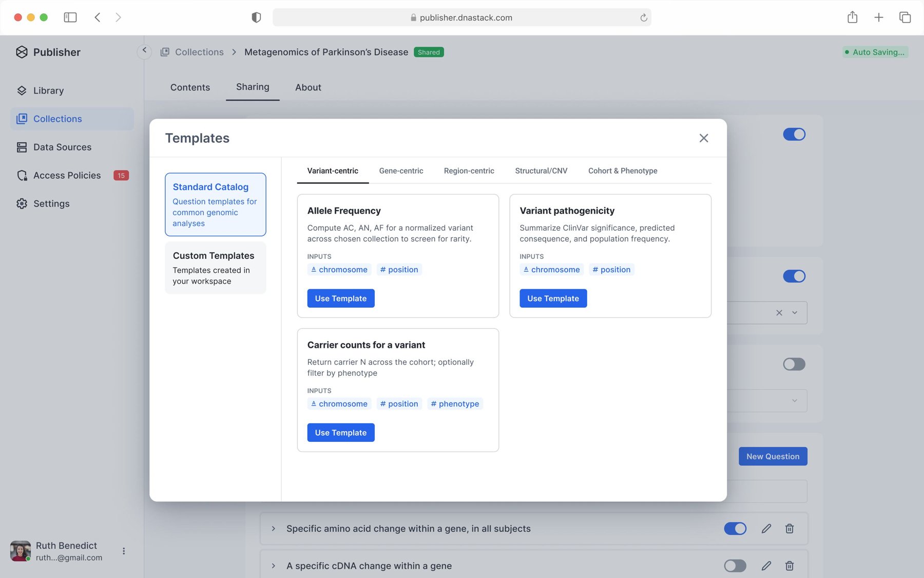Collapse the sidebar with the chevron button

pyautogui.click(x=144, y=50)
